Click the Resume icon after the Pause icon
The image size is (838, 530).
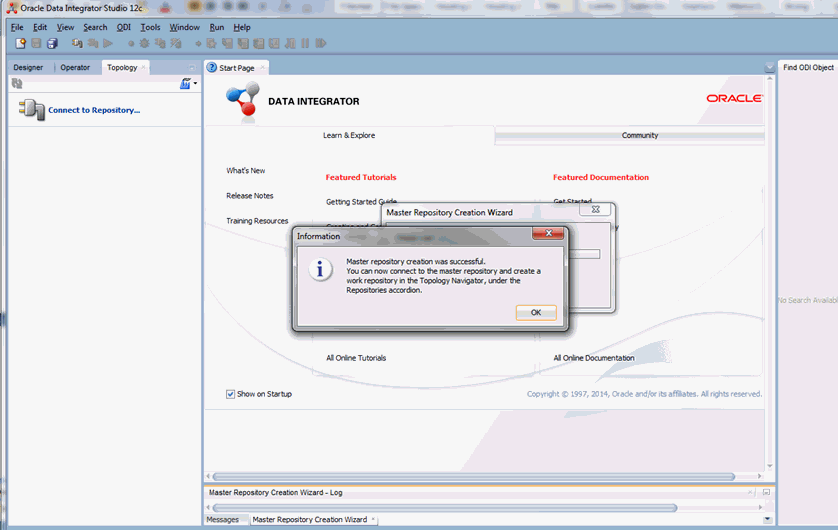tap(321, 43)
